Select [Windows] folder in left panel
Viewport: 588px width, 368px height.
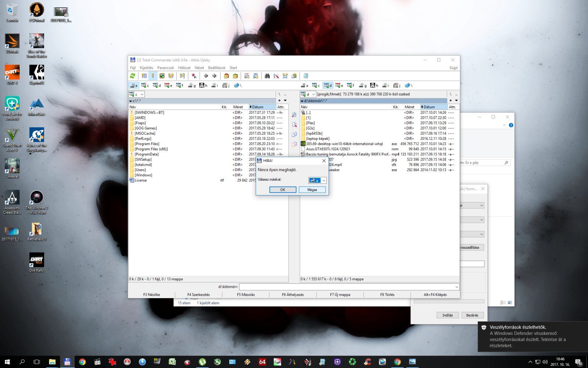tap(143, 175)
